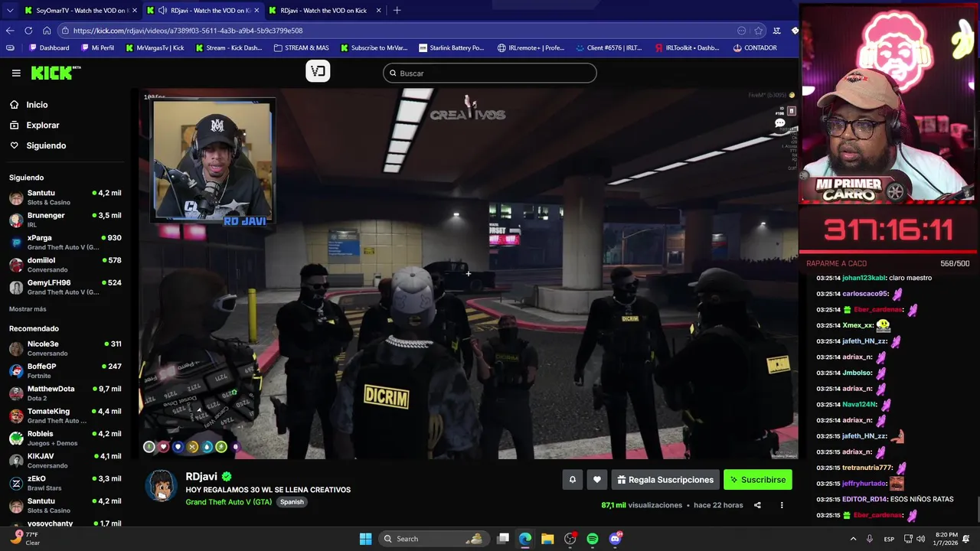The width and height of the screenshot is (980, 551).
Task: Open the CONTADOR bookmark
Action: pos(754,47)
